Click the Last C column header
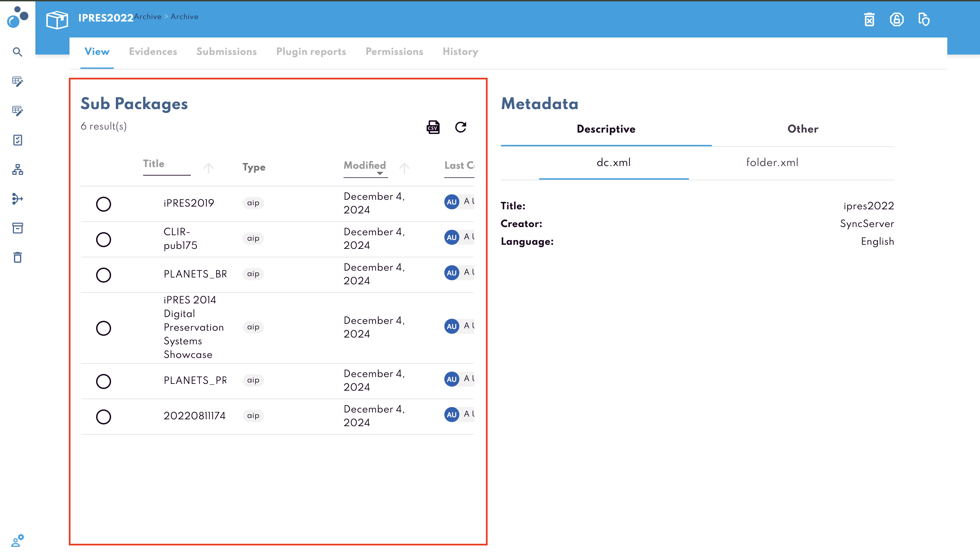Screen dimensions: 980x555 (459, 165)
